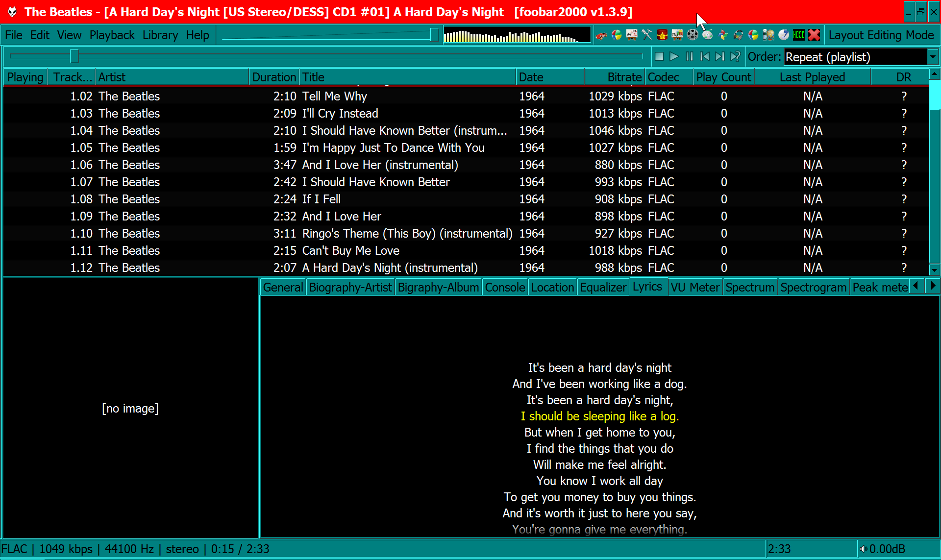Click the Layout Editing Mode button
The height and width of the screenshot is (560, 941).
881,35
